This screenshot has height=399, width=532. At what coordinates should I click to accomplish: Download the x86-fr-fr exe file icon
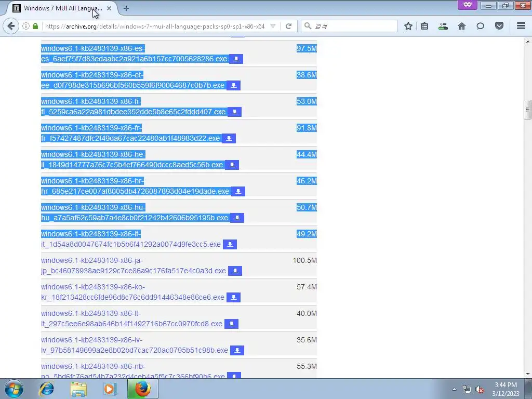[x=229, y=138]
